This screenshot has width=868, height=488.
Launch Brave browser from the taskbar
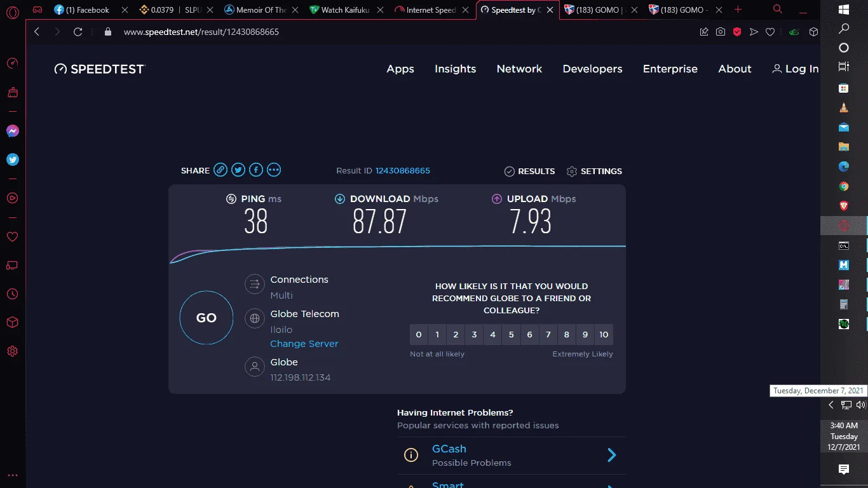844,206
